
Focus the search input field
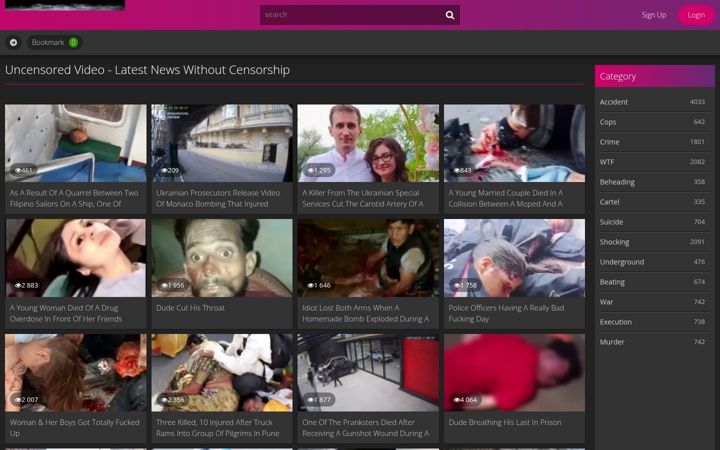click(351, 15)
